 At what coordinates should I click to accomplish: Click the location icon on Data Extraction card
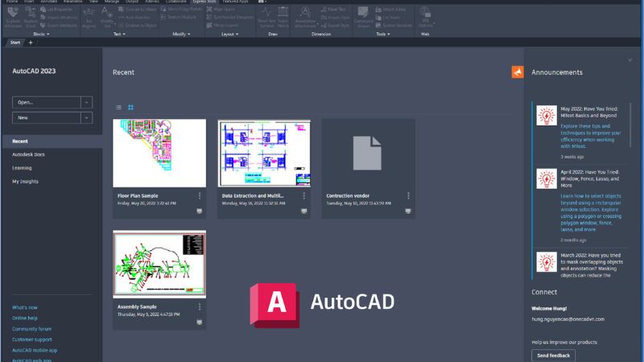[x=304, y=211]
